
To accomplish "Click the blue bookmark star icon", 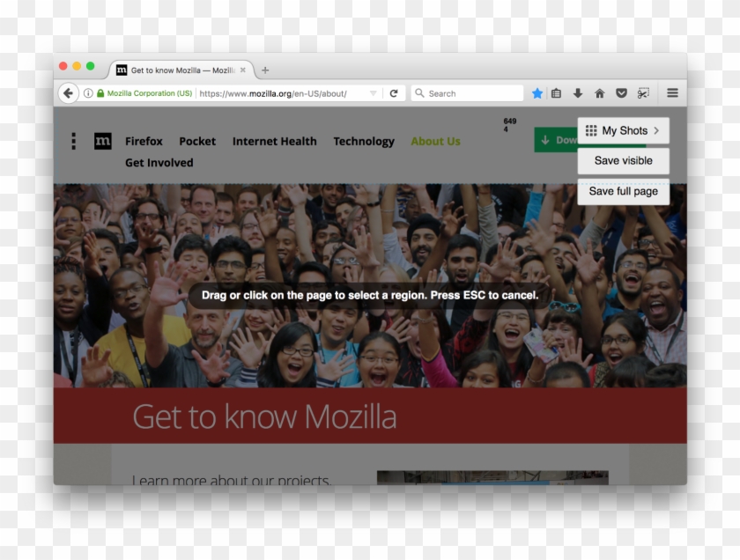I will tap(537, 93).
